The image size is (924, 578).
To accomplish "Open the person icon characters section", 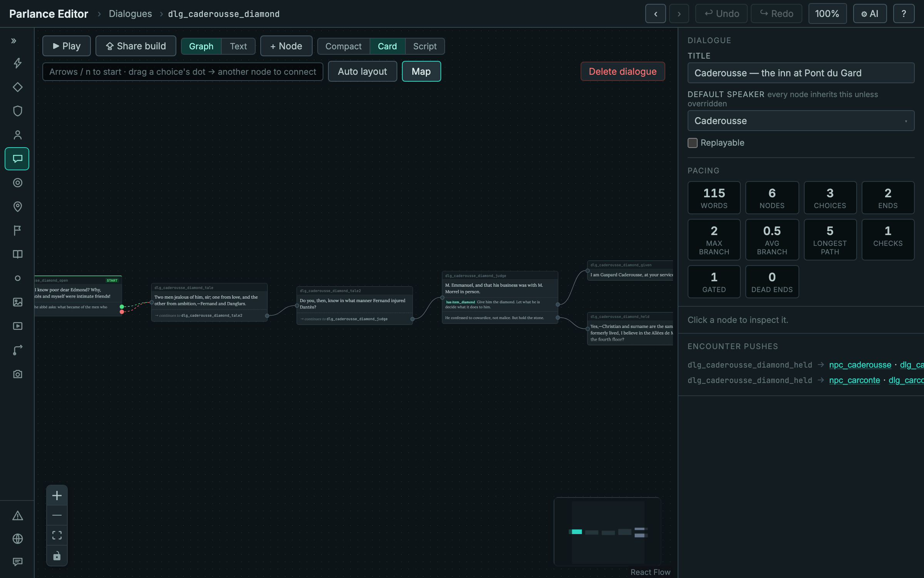I will pyautogui.click(x=17, y=135).
